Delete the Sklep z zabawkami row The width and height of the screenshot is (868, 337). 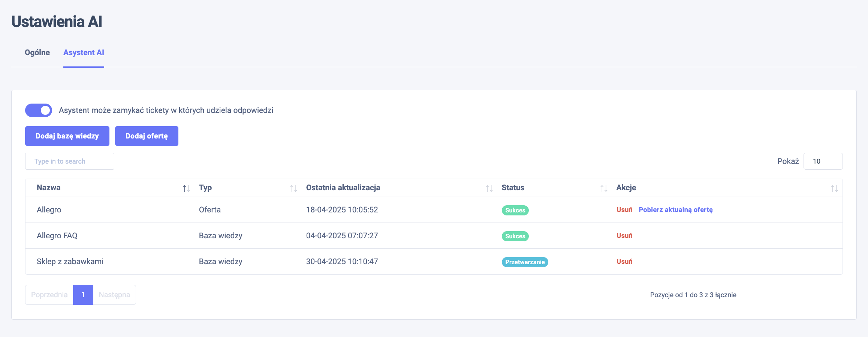pyautogui.click(x=624, y=262)
